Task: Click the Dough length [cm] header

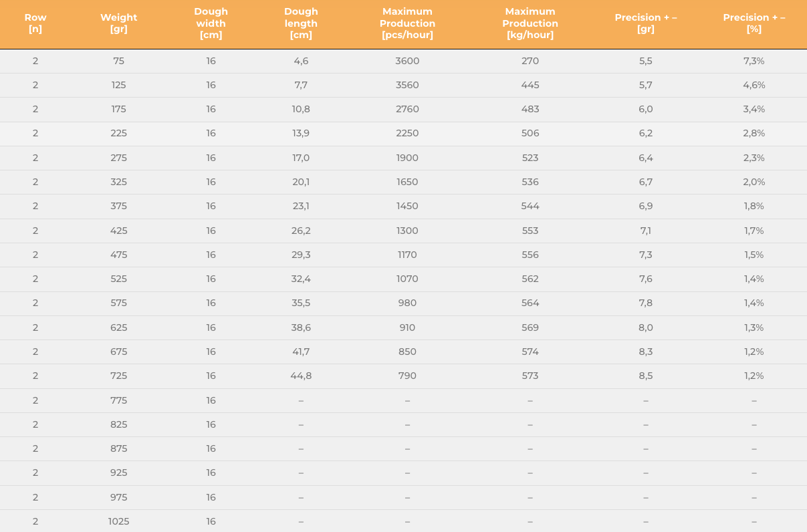Action: (x=301, y=23)
